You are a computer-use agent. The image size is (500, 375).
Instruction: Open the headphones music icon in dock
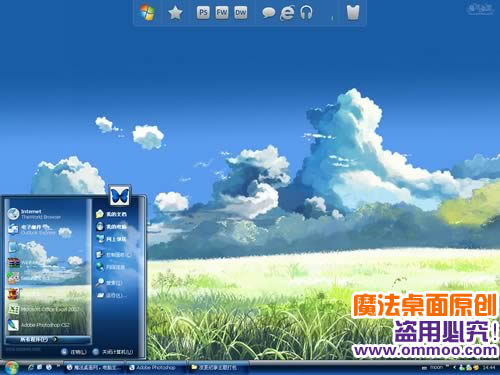[306, 13]
